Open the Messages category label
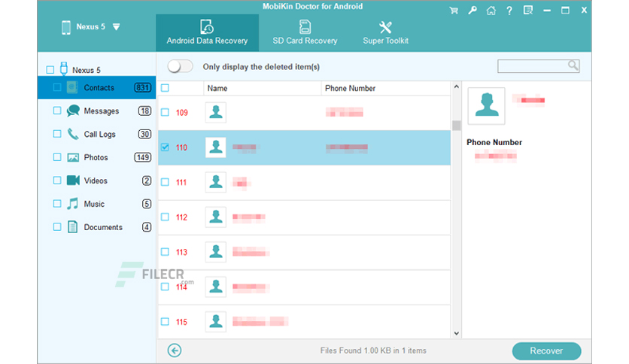 tap(102, 111)
